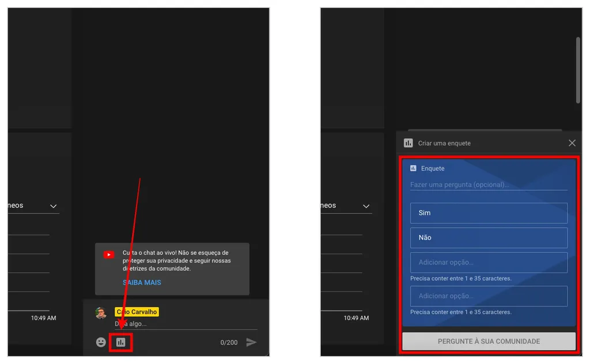Open the poll creation icon in left chat

pyautogui.click(x=121, y=342)
